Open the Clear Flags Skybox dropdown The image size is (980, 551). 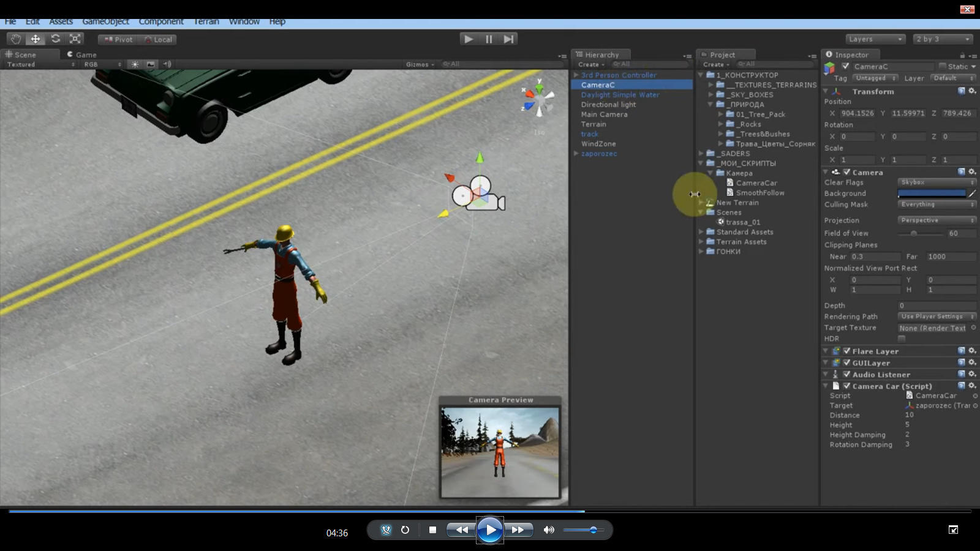point(936,182)
